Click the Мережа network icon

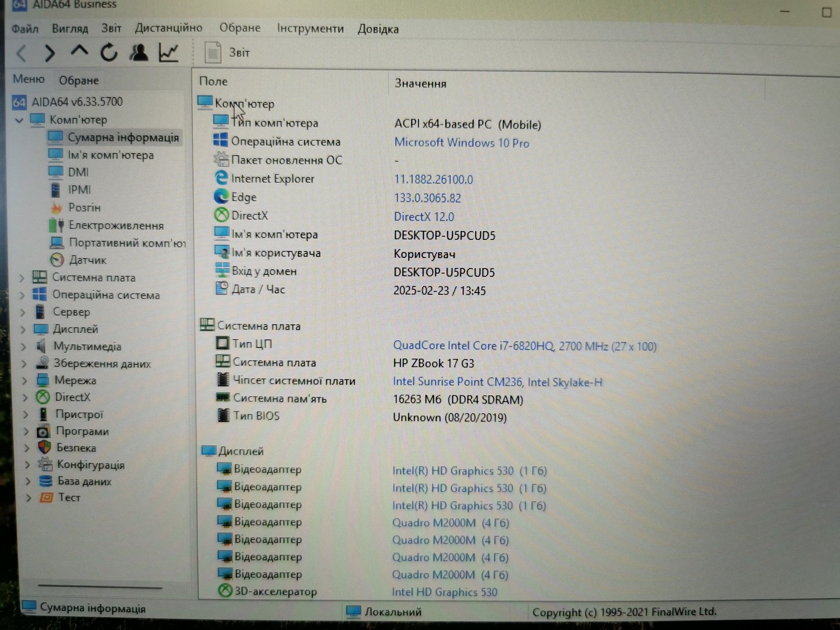(43, 380)
